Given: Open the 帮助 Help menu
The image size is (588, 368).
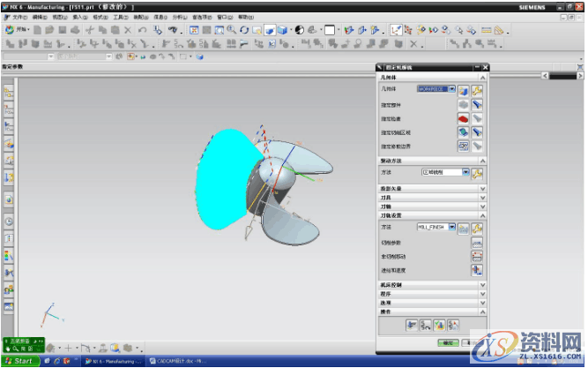Looking at the screenshot, I should tap(244, 17).
